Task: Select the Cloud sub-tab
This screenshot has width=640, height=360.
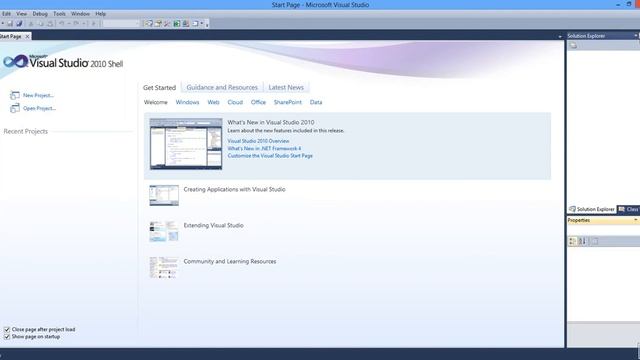Action: (235, 102)
